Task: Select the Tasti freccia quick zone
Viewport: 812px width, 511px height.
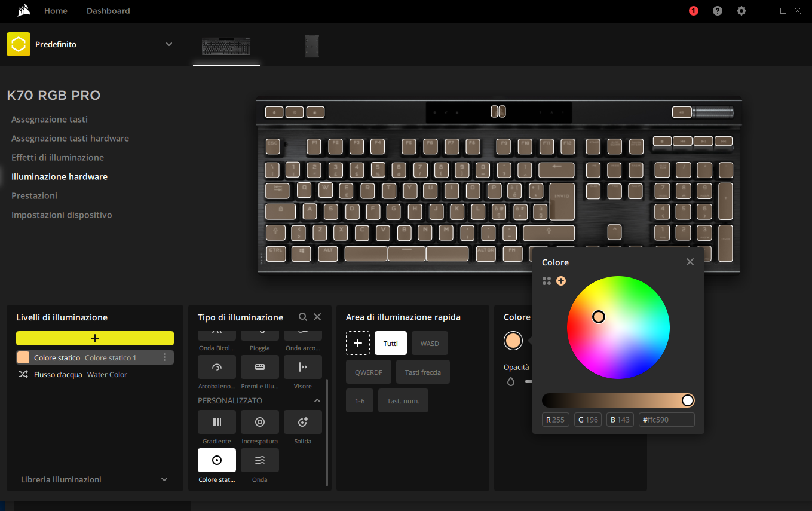Action: tap(423, 372)
